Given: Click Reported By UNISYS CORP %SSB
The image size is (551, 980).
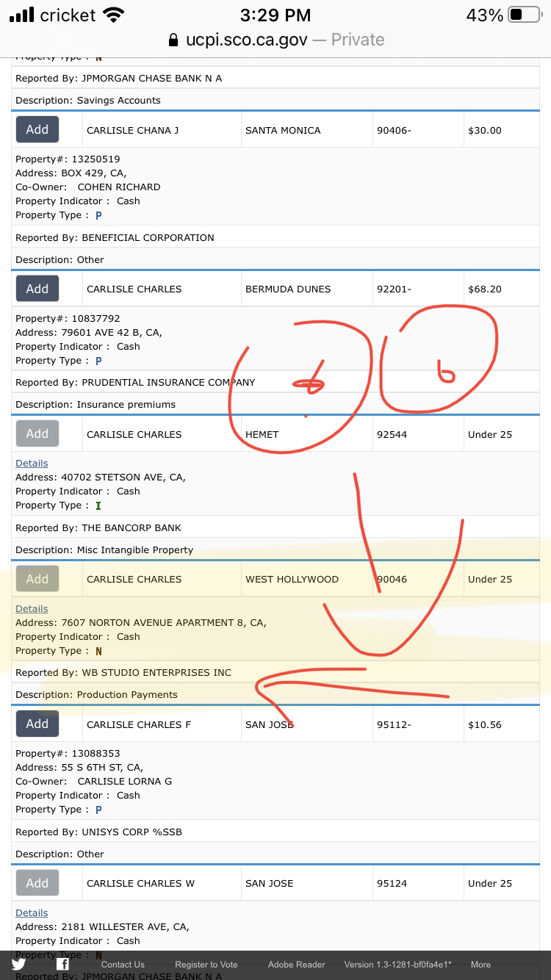Looking at the screenshot, I should pos(98,832).
